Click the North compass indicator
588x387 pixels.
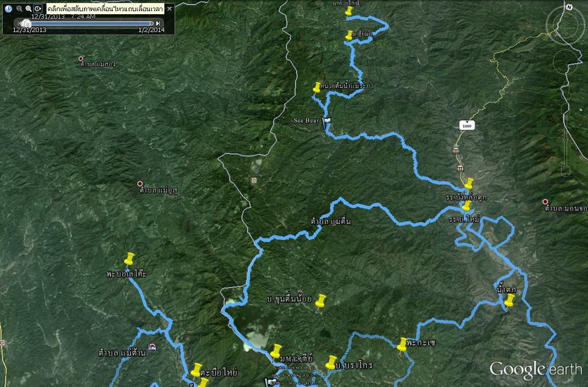[x=568, y=7]
